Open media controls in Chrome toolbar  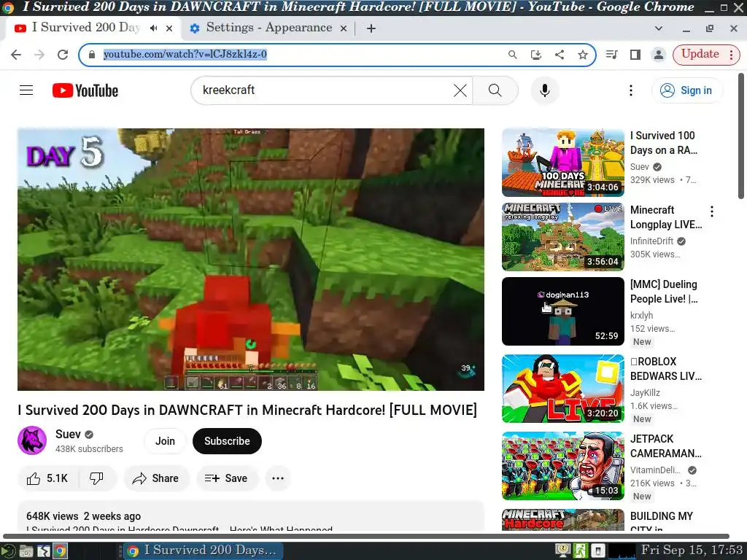pos(612,55)
